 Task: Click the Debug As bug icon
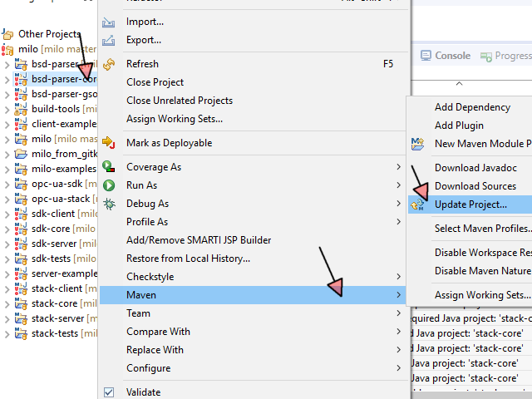click(109, 204)
